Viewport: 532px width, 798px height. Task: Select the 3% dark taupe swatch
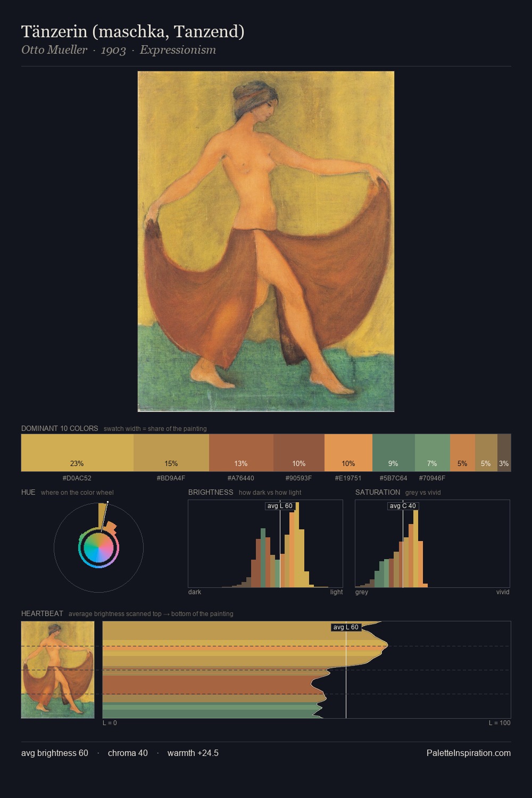coord(504,453)
